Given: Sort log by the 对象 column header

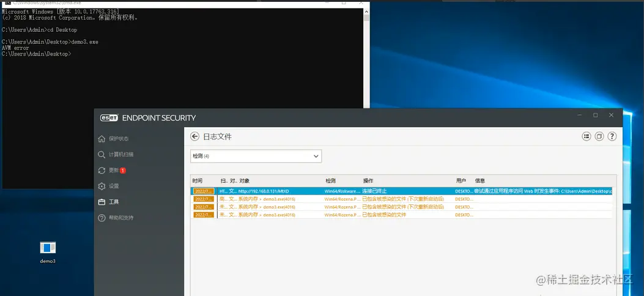Looking at the screenshot, I should pos(245,180).
